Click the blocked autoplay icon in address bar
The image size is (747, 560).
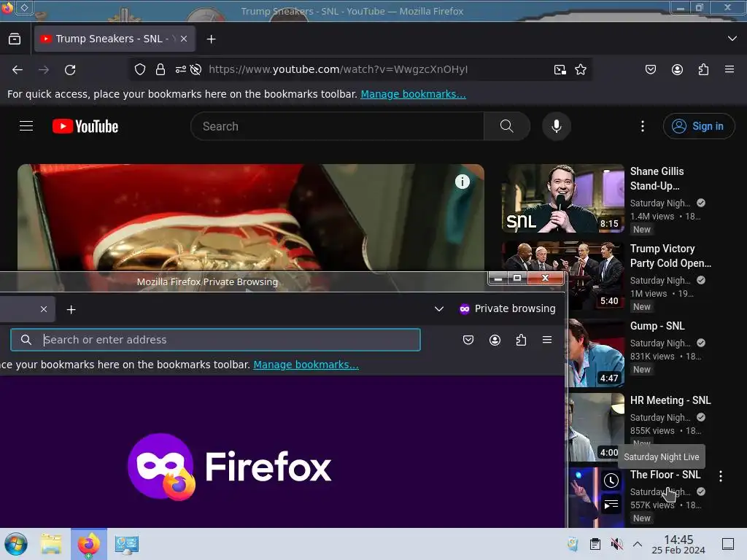click(196, 69)
